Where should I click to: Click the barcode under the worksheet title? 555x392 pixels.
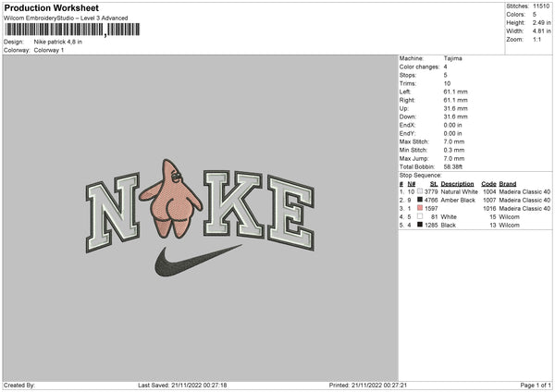[x=72, y=30]
